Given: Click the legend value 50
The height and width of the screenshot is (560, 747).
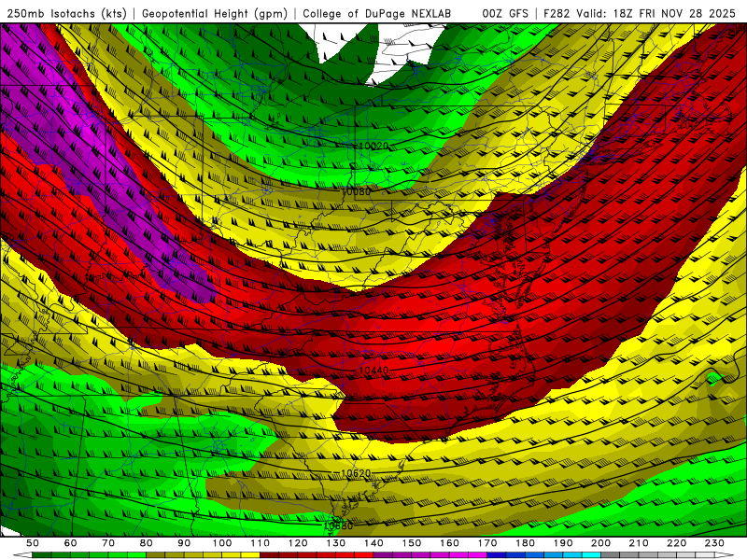Looking at the screenshot, I should tap(33, 543).
